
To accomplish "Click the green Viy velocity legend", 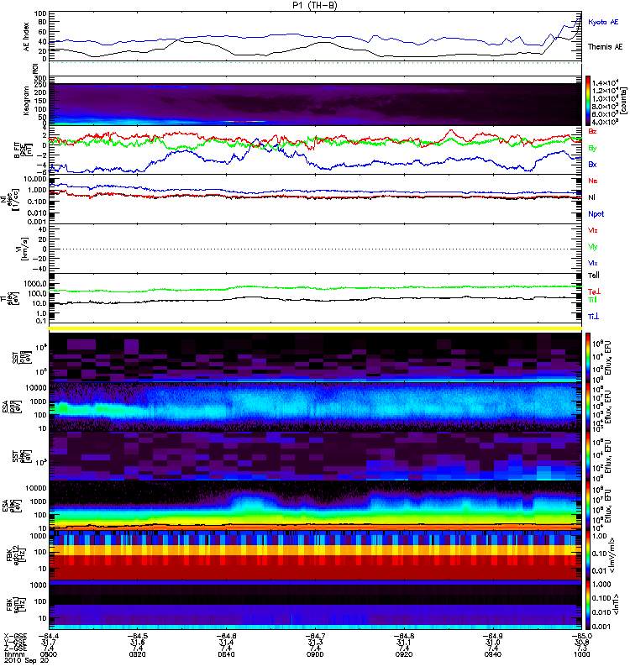I will tap(593, 247).
